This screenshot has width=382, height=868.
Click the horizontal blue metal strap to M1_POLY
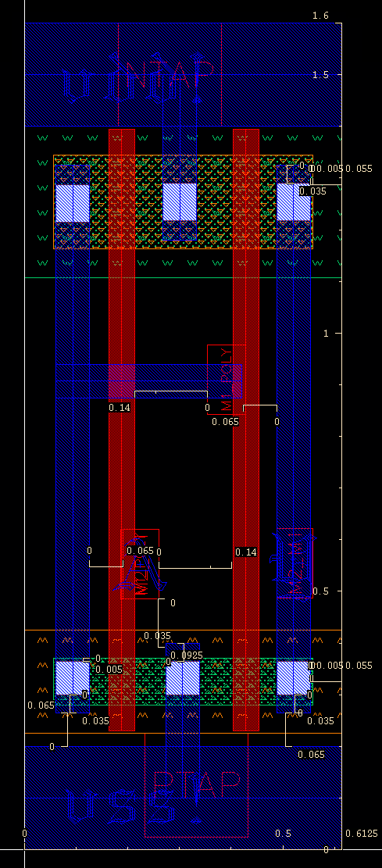(148, 380)
